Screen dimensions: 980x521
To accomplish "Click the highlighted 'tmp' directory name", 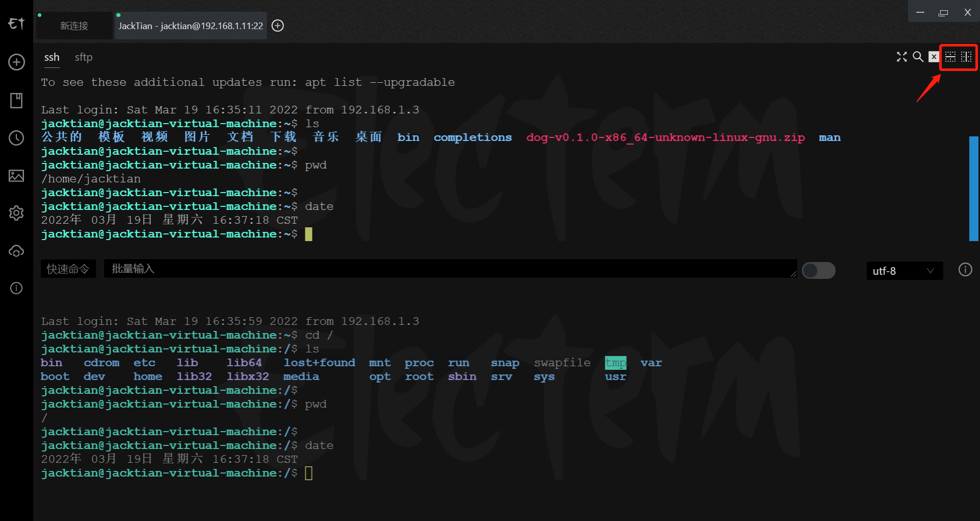I will pyautogui.click(x=616, y=363).
